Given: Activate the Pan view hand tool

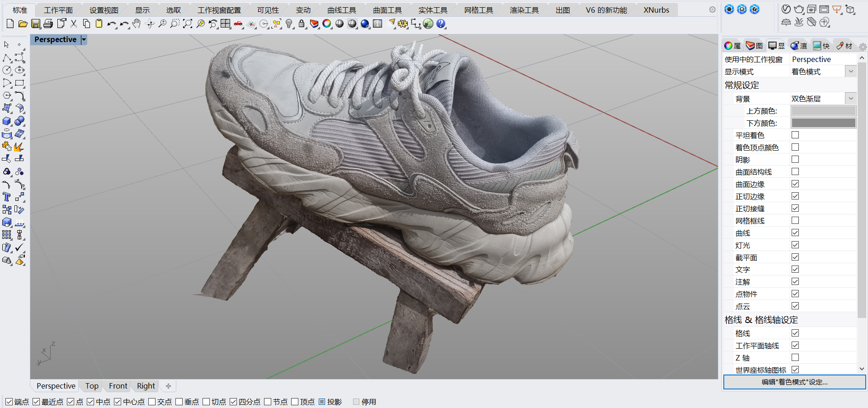Looking at the screenshot, I should click(137, 24).
